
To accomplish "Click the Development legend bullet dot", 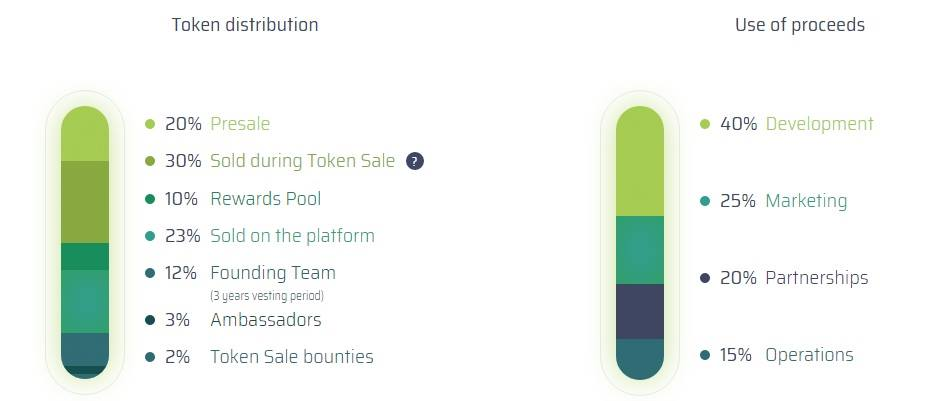I will coord(705,125).
